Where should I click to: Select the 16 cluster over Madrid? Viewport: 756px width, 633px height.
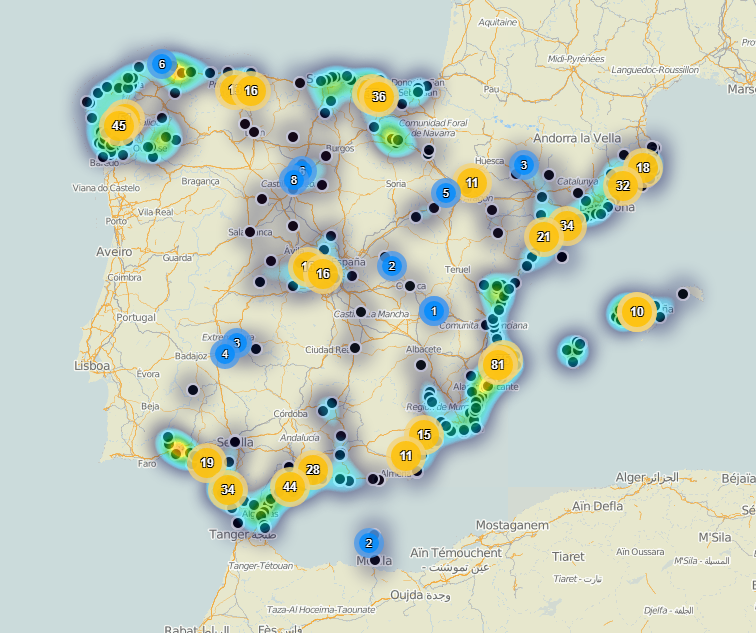pos(323,274)
